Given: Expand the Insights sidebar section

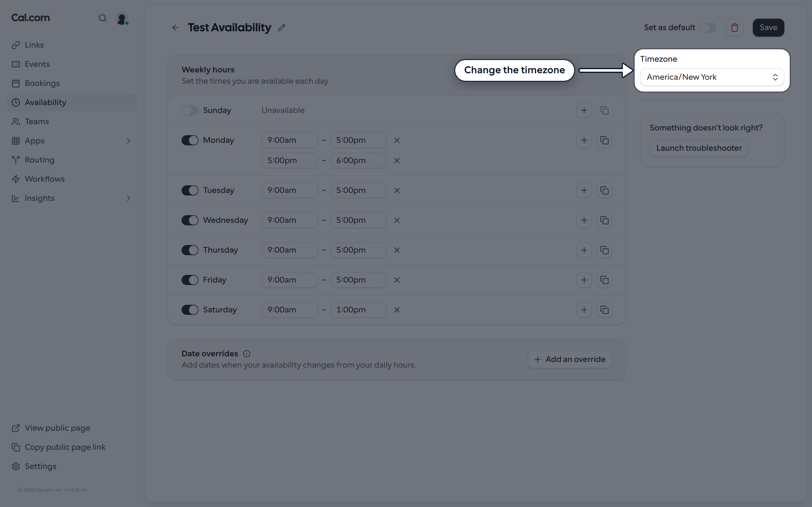Looking at the screenshot, I should coord(128,198).
